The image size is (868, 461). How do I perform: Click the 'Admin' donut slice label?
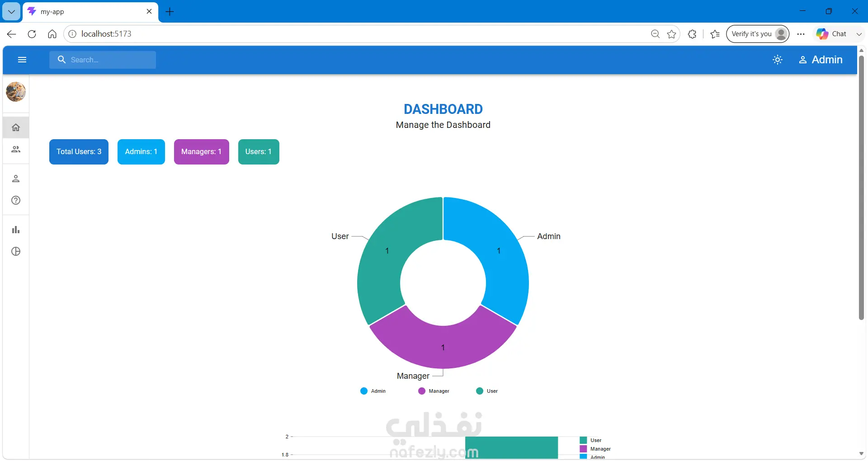coord(549,236)
